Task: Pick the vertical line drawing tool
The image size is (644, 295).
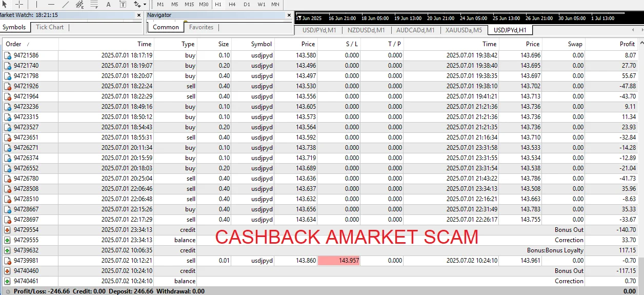Action: coord(37,4)
